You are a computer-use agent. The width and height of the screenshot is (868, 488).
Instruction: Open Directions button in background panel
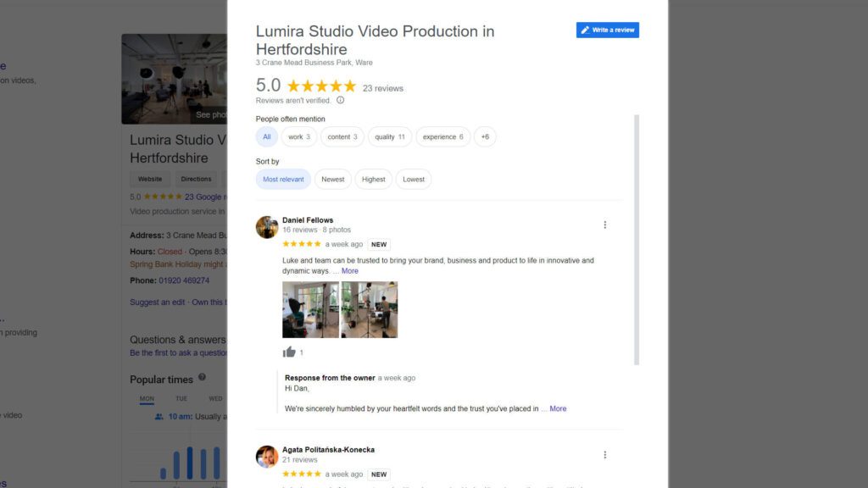(x=196, y=180)
